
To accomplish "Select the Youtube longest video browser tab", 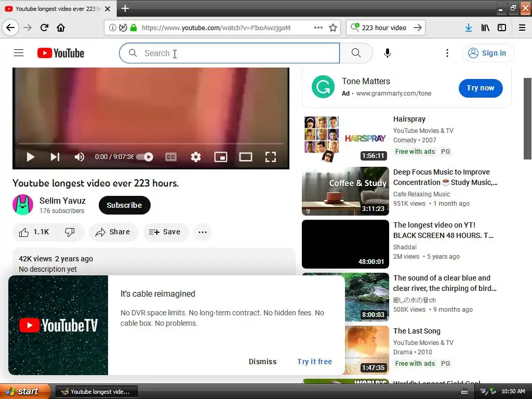I will click(58, 8).
